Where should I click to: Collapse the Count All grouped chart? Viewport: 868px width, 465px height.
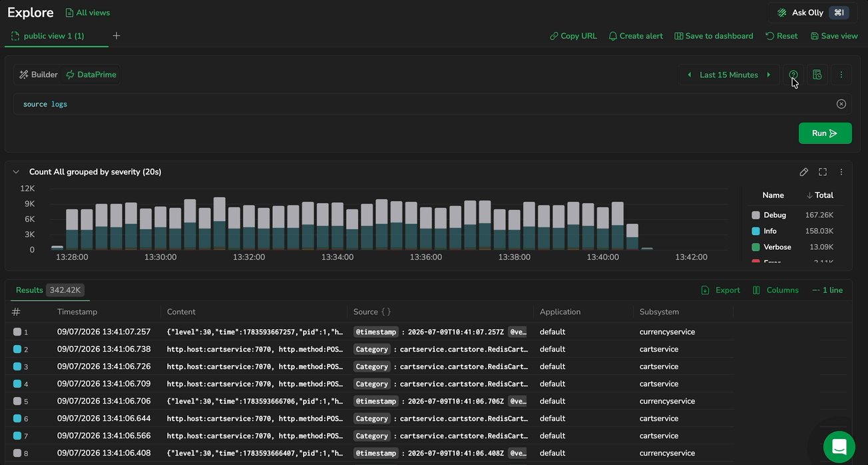[16, 172]
